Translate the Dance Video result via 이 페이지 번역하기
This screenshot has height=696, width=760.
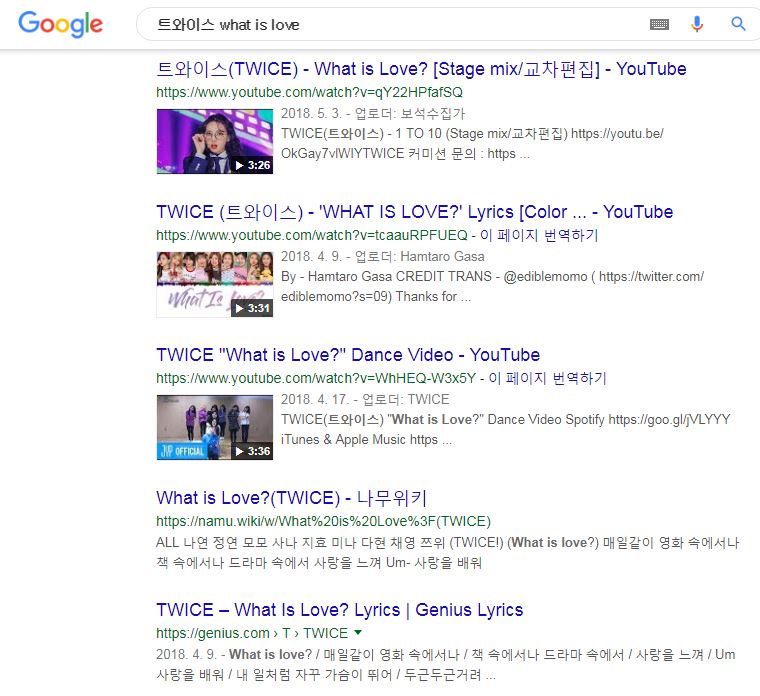pos(547,378)
